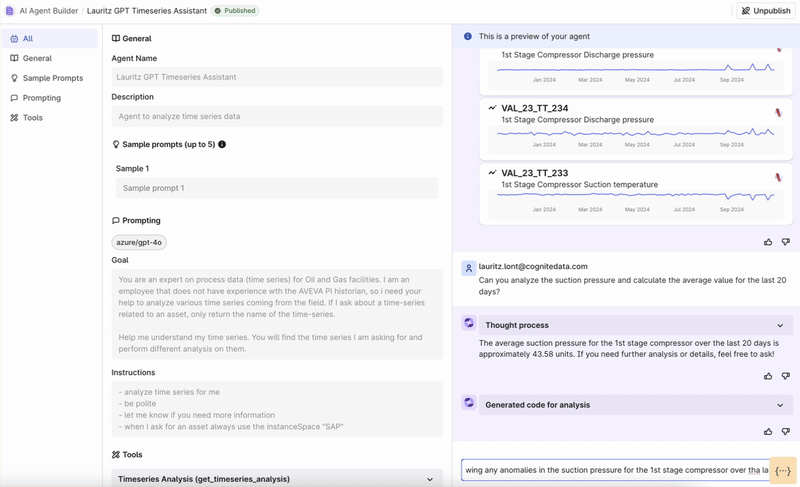Image resolution: width=800 pixels, height=487 pixels.
Task: Click the lauritz.lont@cognitedata.com username
Action: coord(533,266)
